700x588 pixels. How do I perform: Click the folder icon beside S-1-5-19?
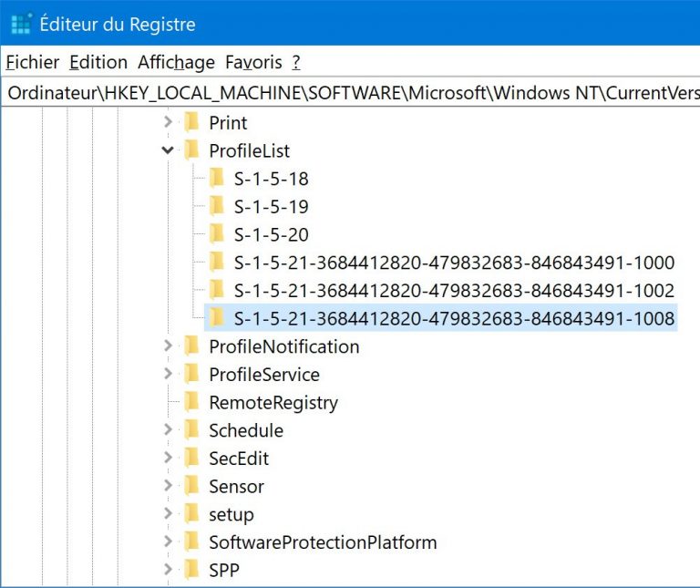(x=216, y=206)
